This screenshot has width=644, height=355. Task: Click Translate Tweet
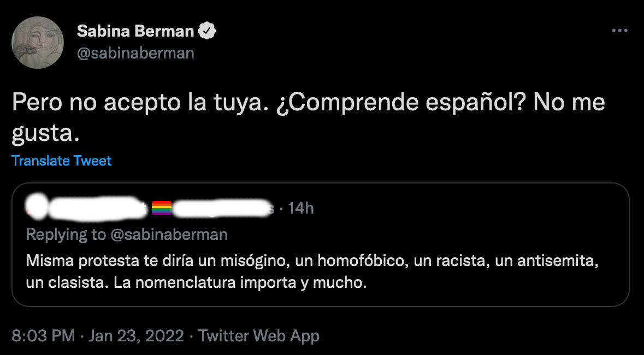61,161
